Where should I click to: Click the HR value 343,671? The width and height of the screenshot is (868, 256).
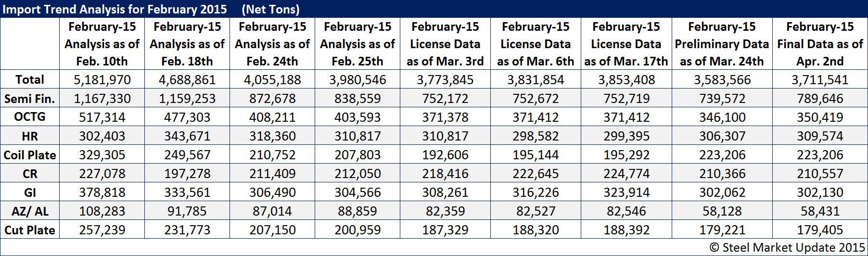187,136
